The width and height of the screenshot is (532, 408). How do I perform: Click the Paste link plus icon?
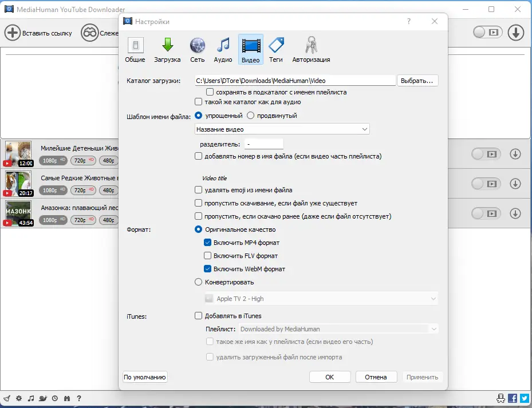13,33
